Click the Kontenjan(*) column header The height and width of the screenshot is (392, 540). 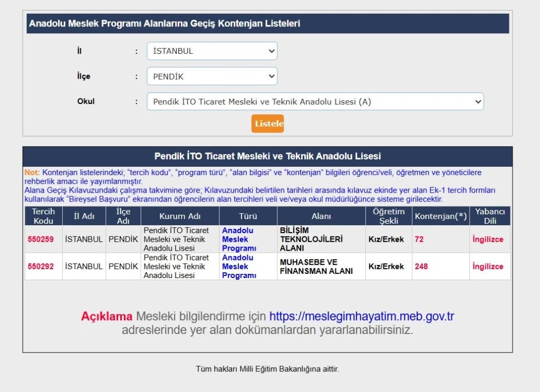[x=440, y=216]
